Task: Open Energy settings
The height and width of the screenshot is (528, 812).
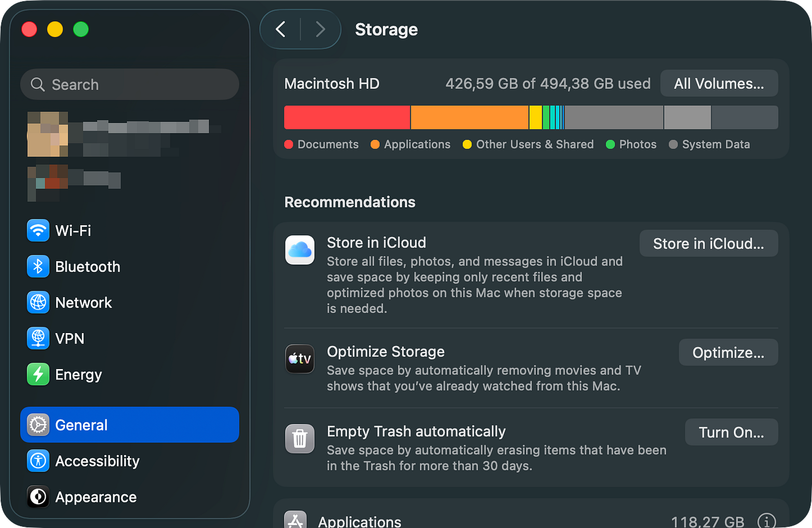Action: pyautogui.click(x=130, y=374)
